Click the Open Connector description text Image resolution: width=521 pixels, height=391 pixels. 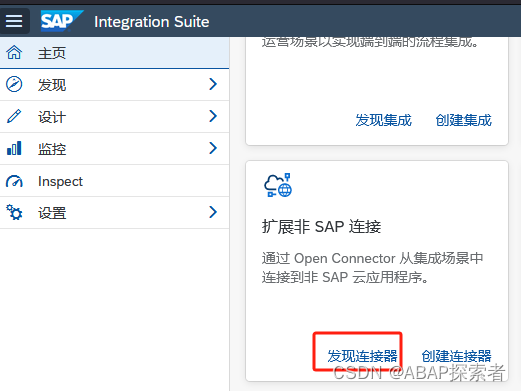(372, 268)
